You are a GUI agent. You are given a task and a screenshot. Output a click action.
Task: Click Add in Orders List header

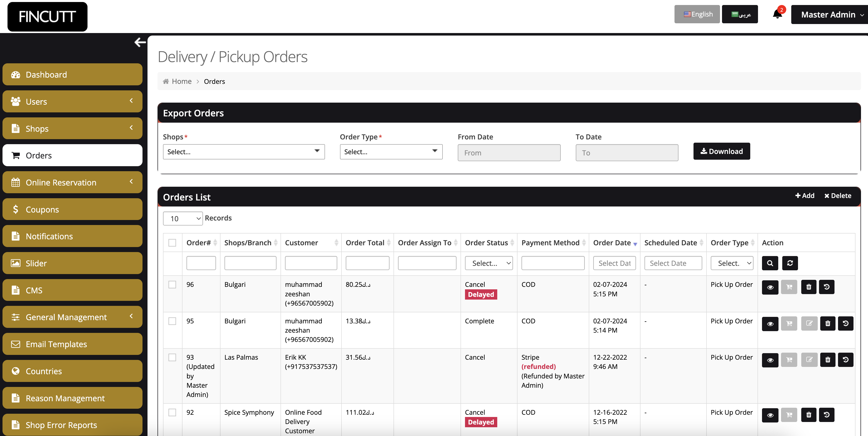[805, 196]
